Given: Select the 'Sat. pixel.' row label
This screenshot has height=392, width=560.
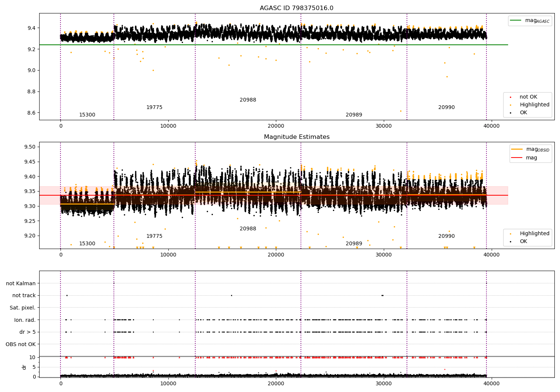Looking at the screenshot, I should click(x=22, y=308).
